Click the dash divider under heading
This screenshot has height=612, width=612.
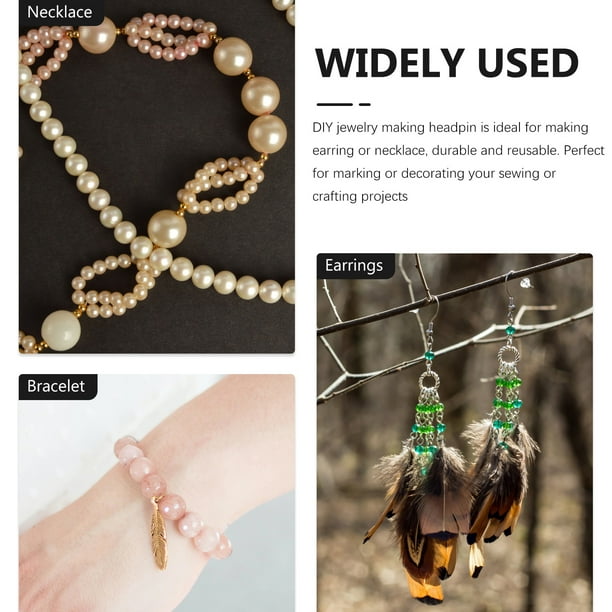pos(343,104)
